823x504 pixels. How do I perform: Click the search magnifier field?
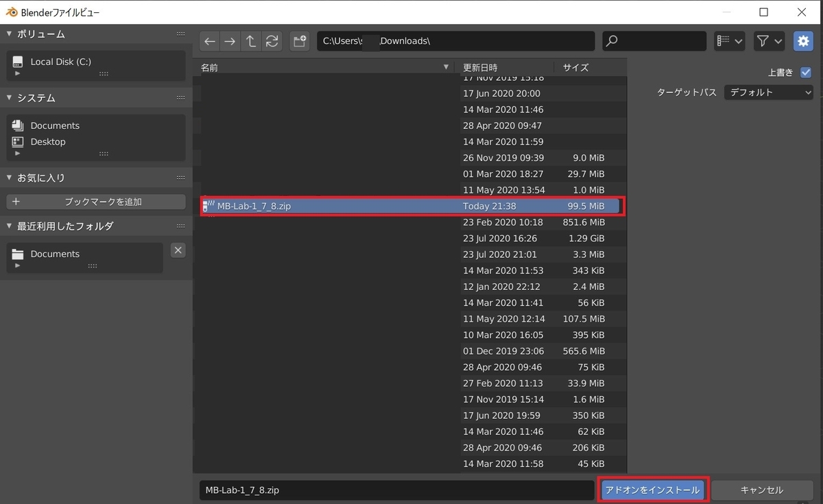(x=654, y=41)
